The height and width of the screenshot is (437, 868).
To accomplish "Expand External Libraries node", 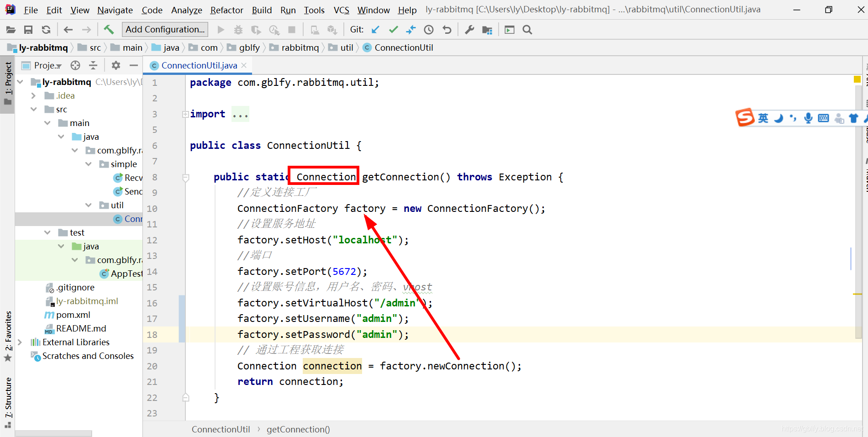I will pyautogui.click(x=20, y=342).
